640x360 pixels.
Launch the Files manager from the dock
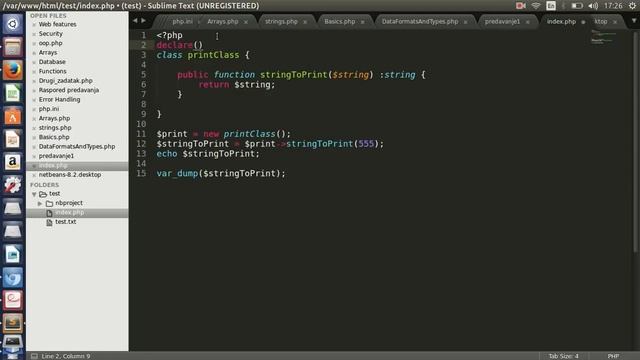[12, 47]
